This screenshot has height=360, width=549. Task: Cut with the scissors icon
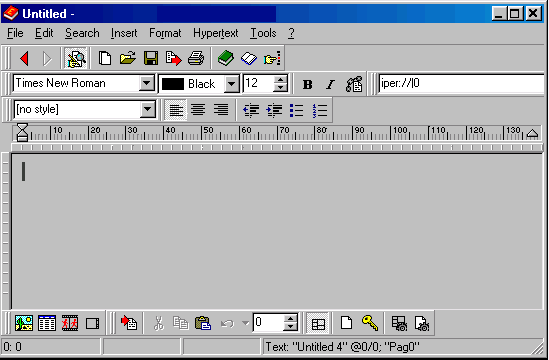pyautogui.click(x=159, y=323)
